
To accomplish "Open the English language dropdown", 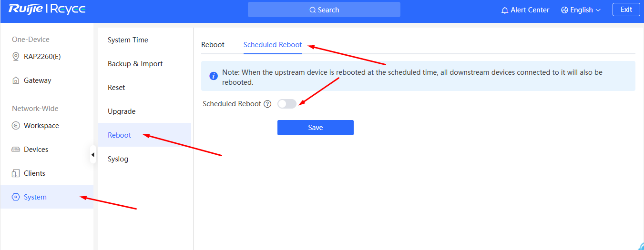I will pyautogui.click(x=581, y=10).
